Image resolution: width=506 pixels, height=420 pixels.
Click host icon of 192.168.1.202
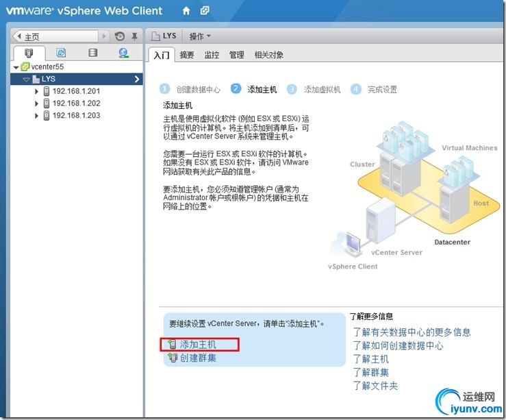point(47,103)
